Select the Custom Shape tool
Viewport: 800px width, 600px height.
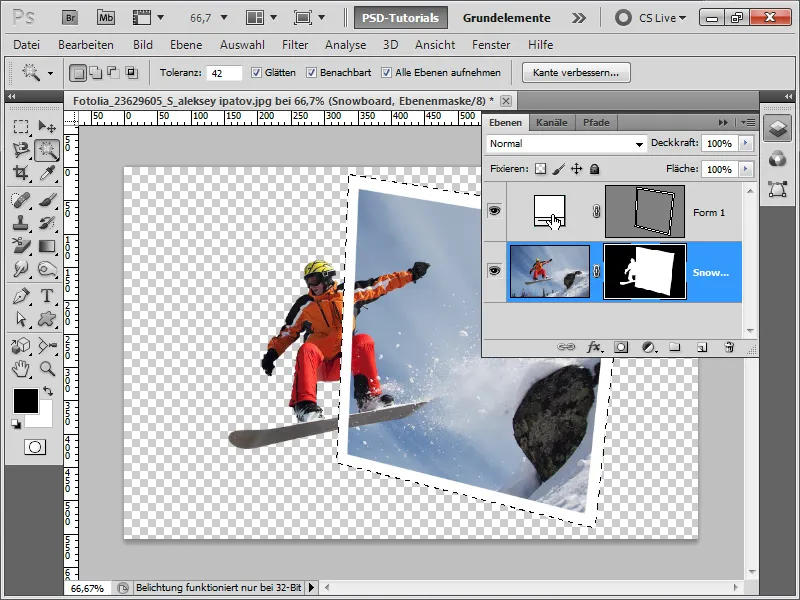[47, 319]
